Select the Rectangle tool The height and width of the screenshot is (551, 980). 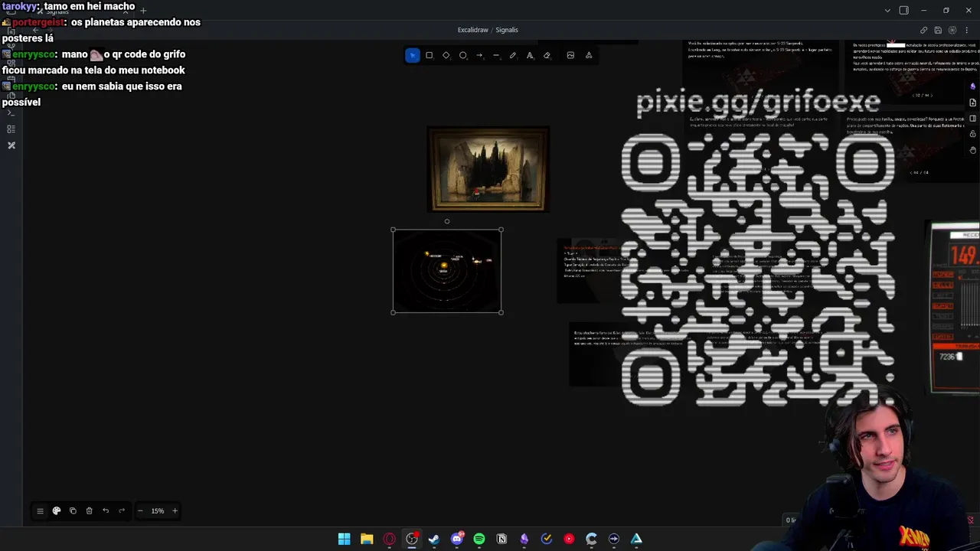point(430,55)
